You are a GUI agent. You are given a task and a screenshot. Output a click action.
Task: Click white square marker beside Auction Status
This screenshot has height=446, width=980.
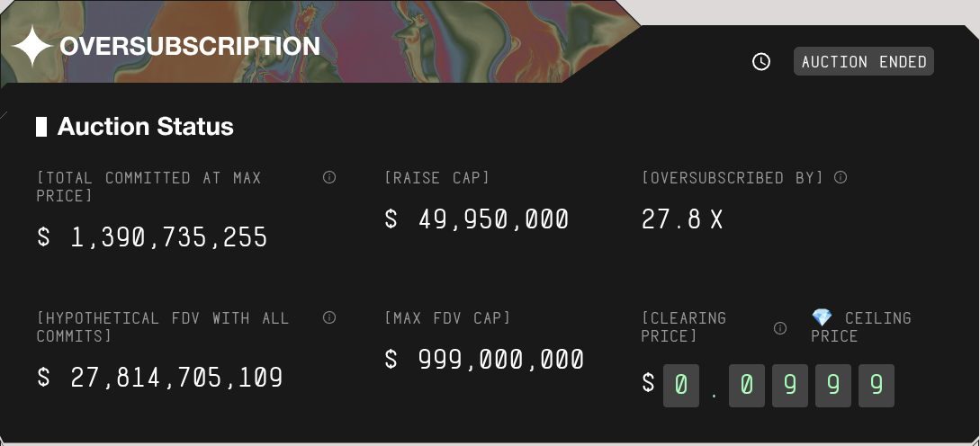(41, 127)
